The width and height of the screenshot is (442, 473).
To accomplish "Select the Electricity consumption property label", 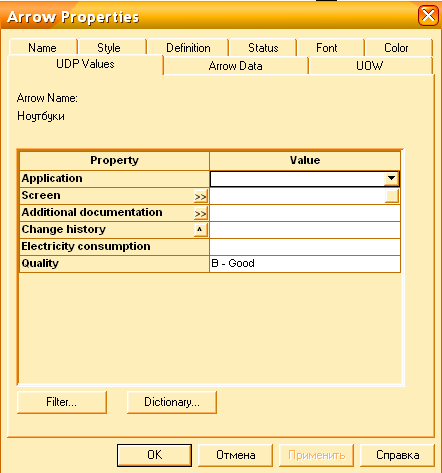I will (x=86, y=246).
